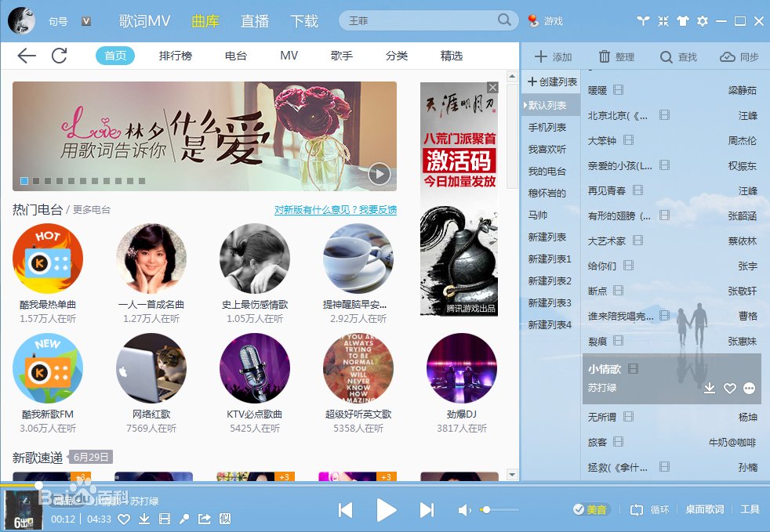Open the 直播 menu item
The width and height of the screenshot is (770, 532).
tap(254, 20)
